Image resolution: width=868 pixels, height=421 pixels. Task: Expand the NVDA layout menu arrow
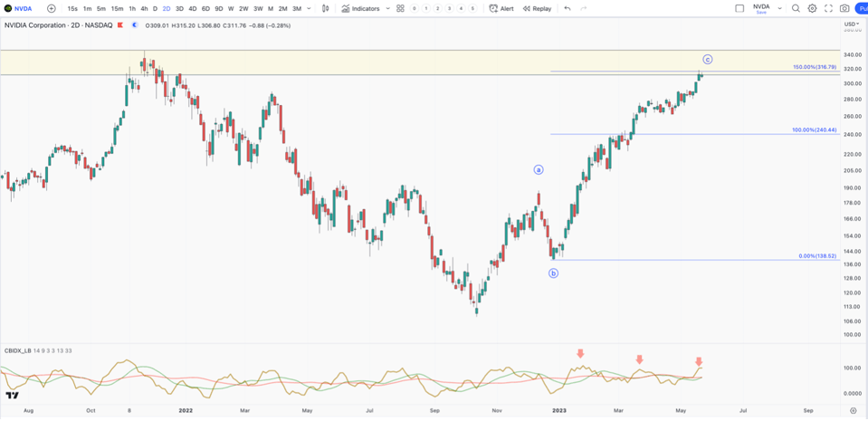click(x=779, y=9)
